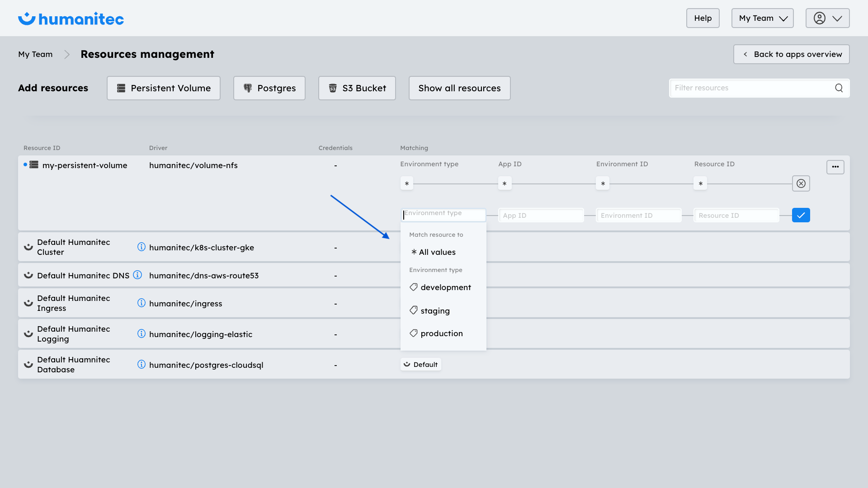
Task: Click humanitec/postgres-cloudsql driver text
Action: coord(206,365)
